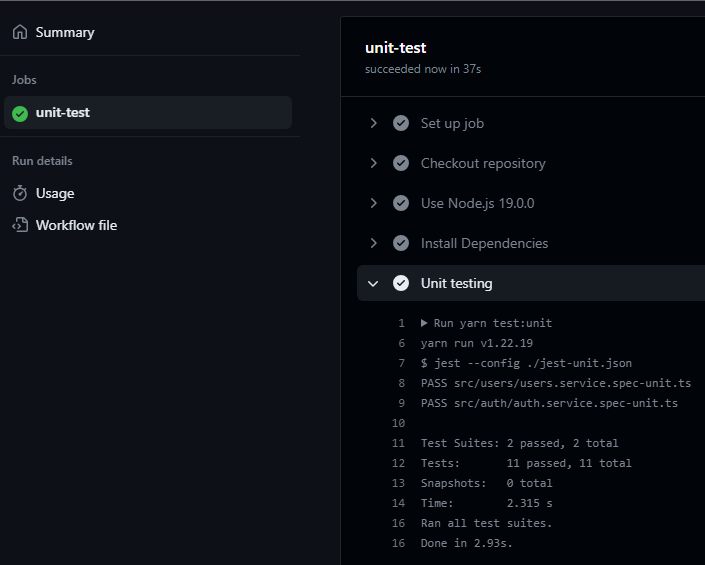Expand the Checkout repository step
This screenshot has height=565, width=705.
pos(373,163)
